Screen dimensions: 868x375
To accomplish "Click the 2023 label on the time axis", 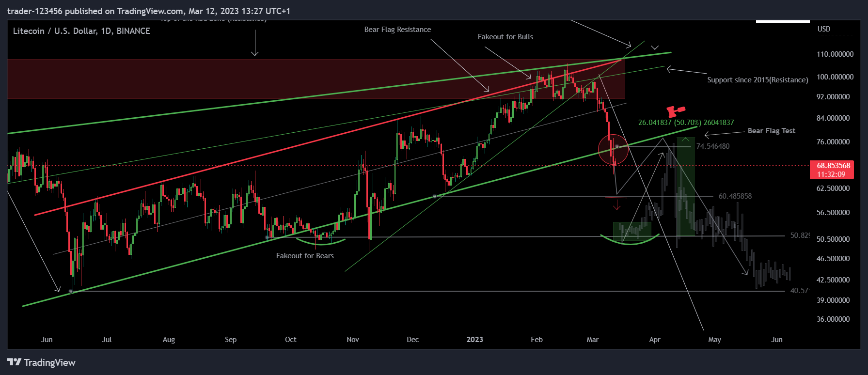I will point(474,340).
